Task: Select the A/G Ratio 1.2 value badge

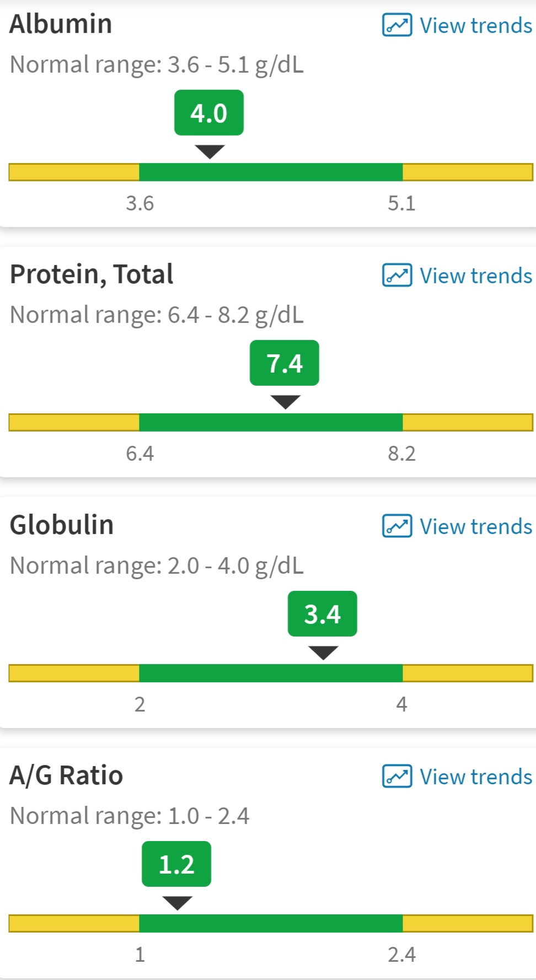Action: point(176,864)
